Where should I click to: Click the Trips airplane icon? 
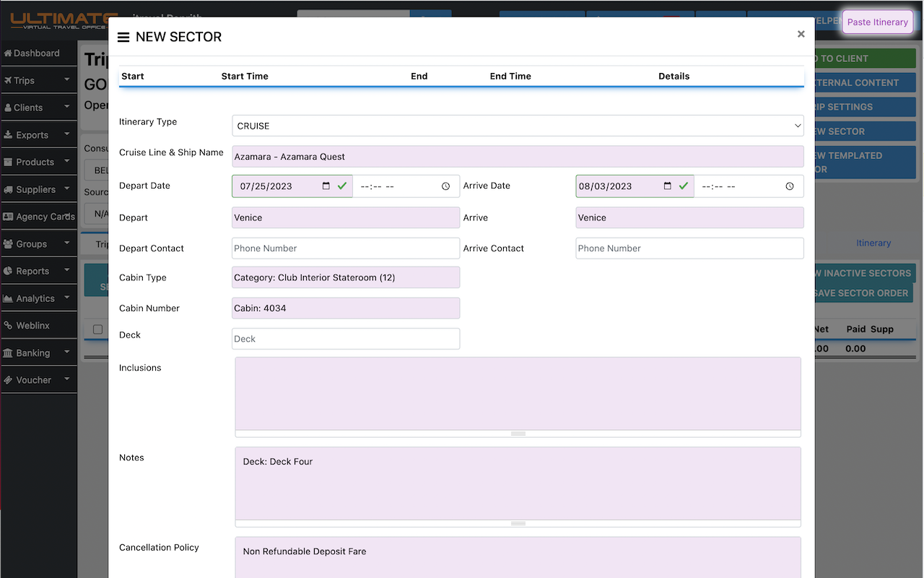8,80
